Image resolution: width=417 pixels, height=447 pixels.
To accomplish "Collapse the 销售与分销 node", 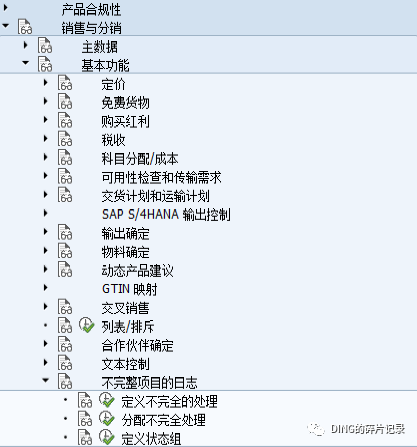I will tap(5, 26).
